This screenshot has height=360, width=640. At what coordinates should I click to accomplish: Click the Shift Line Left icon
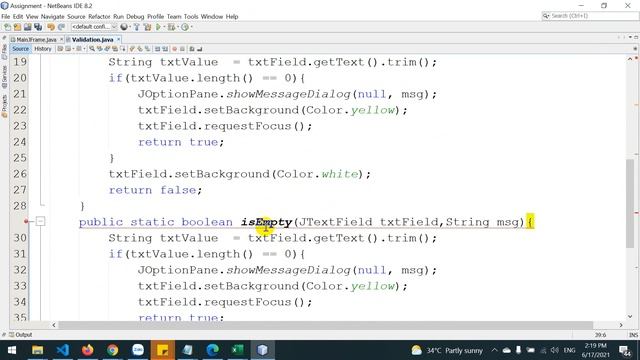point(157,49)
